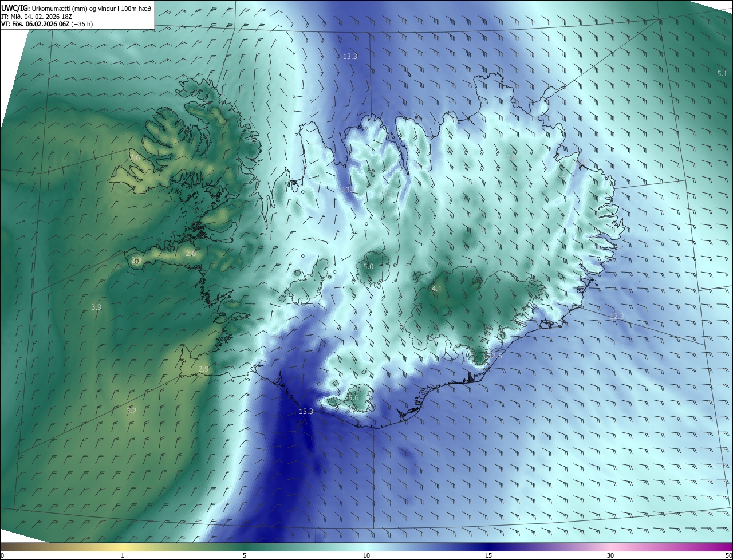This screenshot has height=560, width=733.
Task: Click the "10" label on the color scale
Action: pyautogui.click(x=366, y=555)
